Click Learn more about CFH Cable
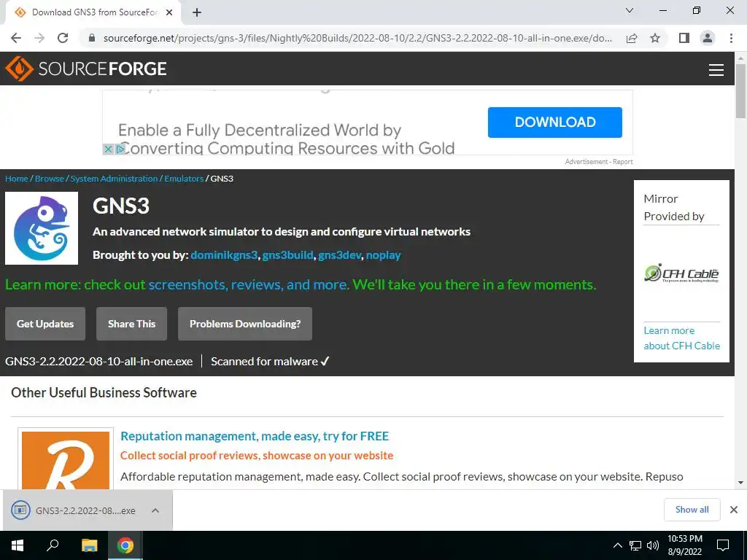Image resolution: width=747 pixels, height=560 pixels. [682, 338]
